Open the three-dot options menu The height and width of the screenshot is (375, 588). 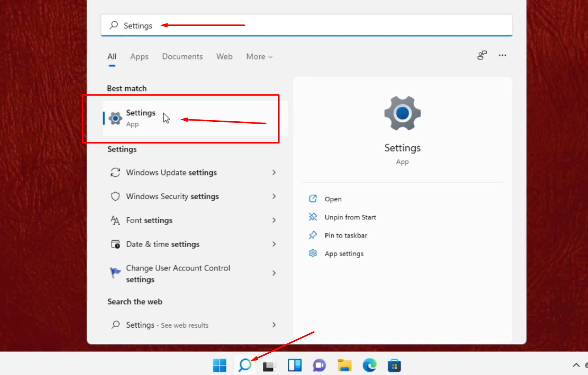pos(502,55)
